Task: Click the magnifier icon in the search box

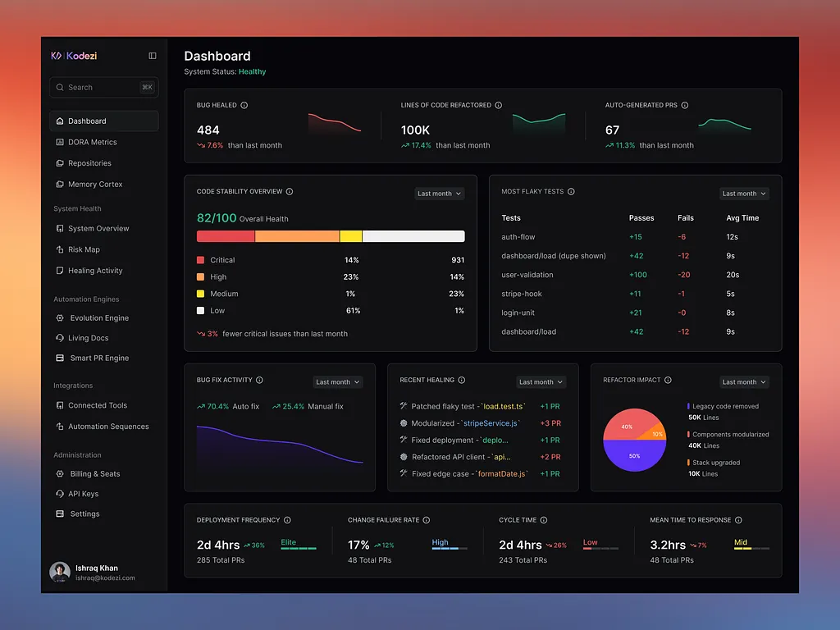Action: coord(60,87)
